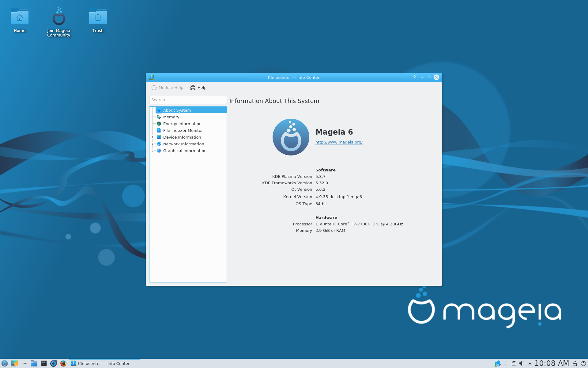The image size is (588, 368).
Task: Open the Mageia application launcher menu
Action: (5, 363)
